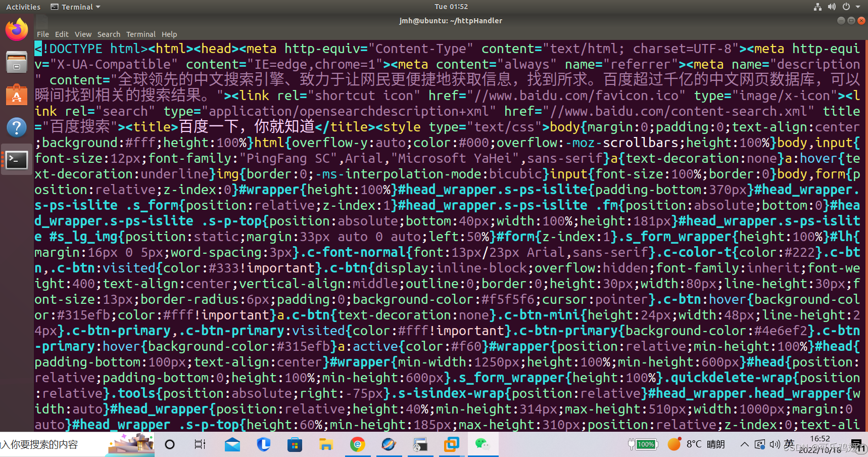Open the notification center icon
Viewport: 868px width, 457px height.
856,445
